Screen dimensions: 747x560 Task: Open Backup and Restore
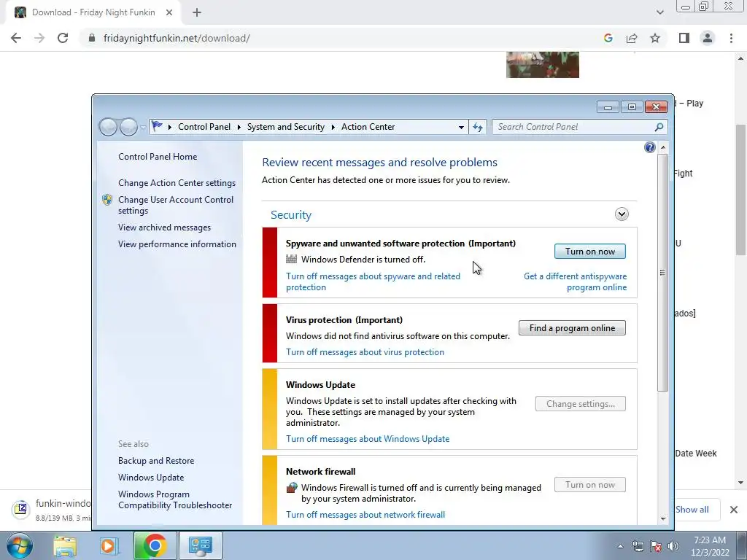coord(156,461)
